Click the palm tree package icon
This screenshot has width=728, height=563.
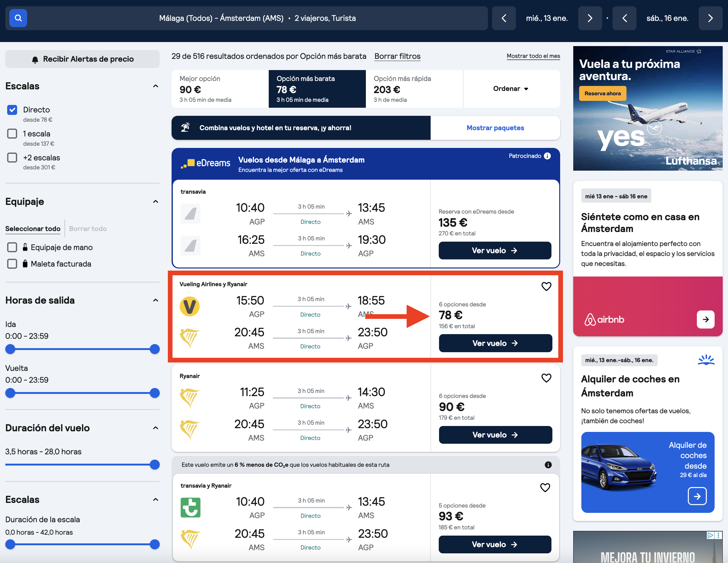pyautogui.click(x=185, y=127)
